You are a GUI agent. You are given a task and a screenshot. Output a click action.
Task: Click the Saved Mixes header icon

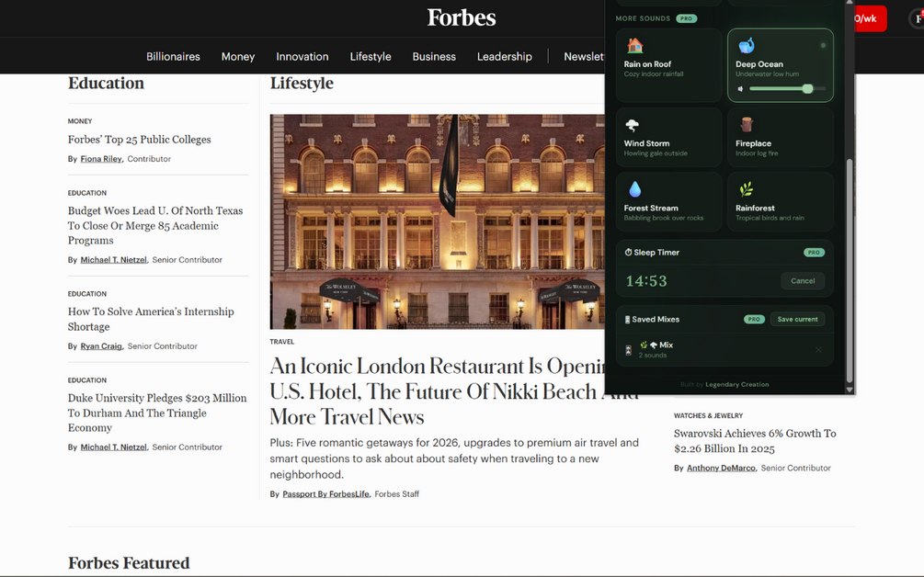coord(627,320)
